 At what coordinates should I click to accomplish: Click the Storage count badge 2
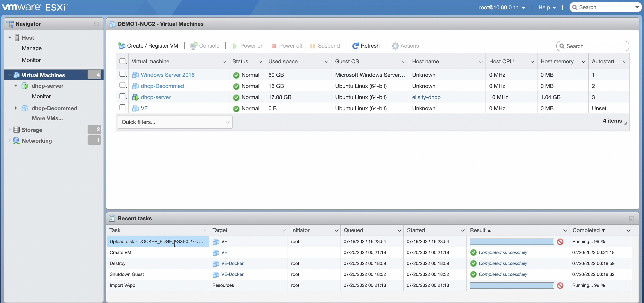(94, 129)
